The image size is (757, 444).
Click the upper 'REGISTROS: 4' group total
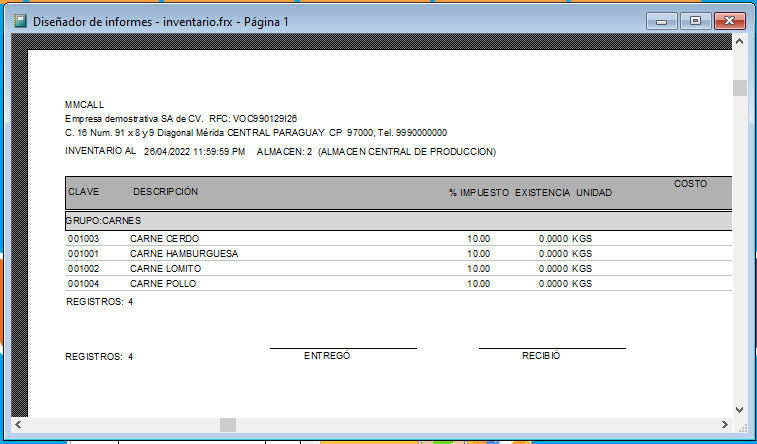tap(99, 302)
